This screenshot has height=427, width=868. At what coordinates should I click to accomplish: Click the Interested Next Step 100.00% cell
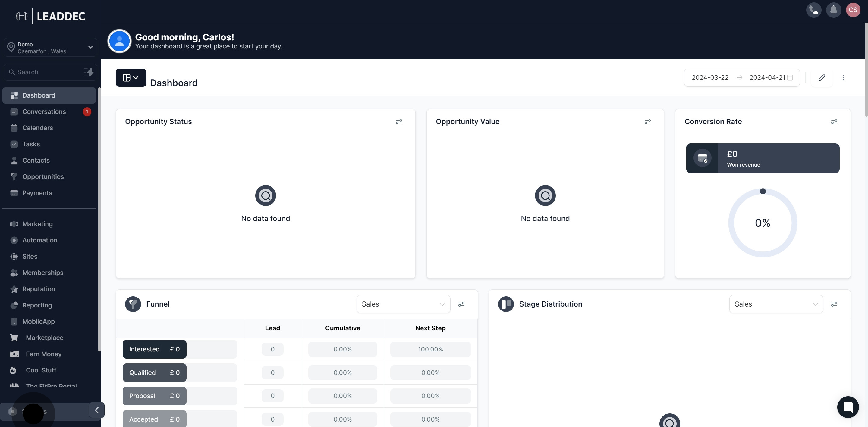pyautogui.click(x=430, y=349)
